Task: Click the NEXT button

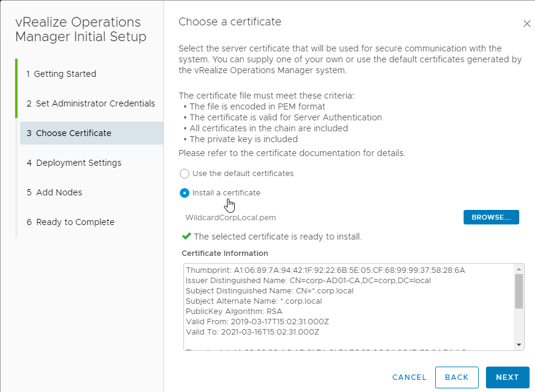Action: pyautogui.click(x=507, y=377)
